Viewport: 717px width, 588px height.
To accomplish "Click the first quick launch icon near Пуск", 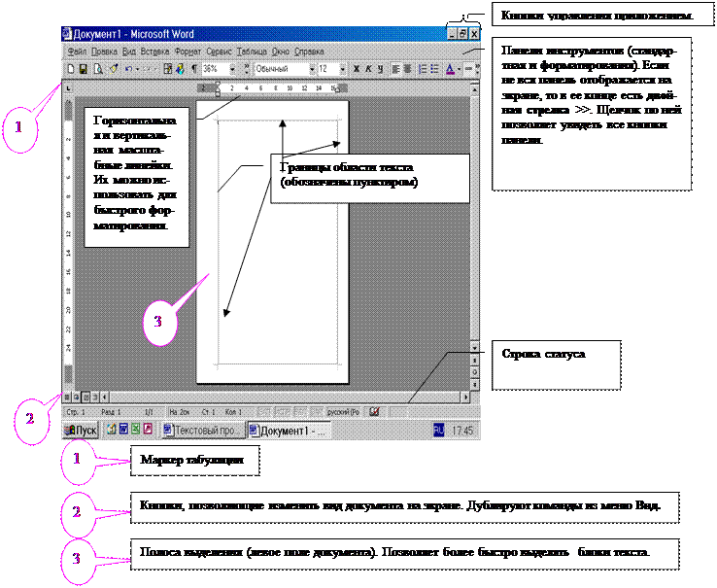I will click(x=111, y=430).
